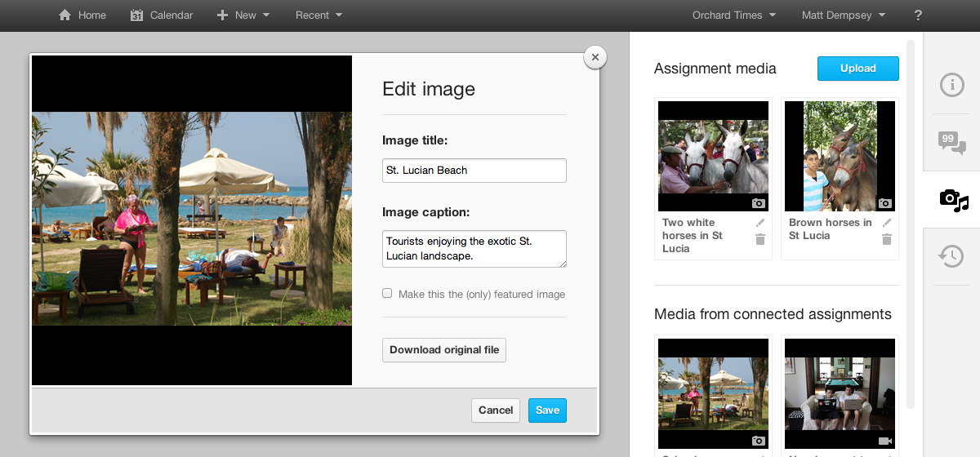This screenshot has height=457, width=980.
Task: Enable 'Make this the (only) featured image'
Action: click(x=387, y=294)
